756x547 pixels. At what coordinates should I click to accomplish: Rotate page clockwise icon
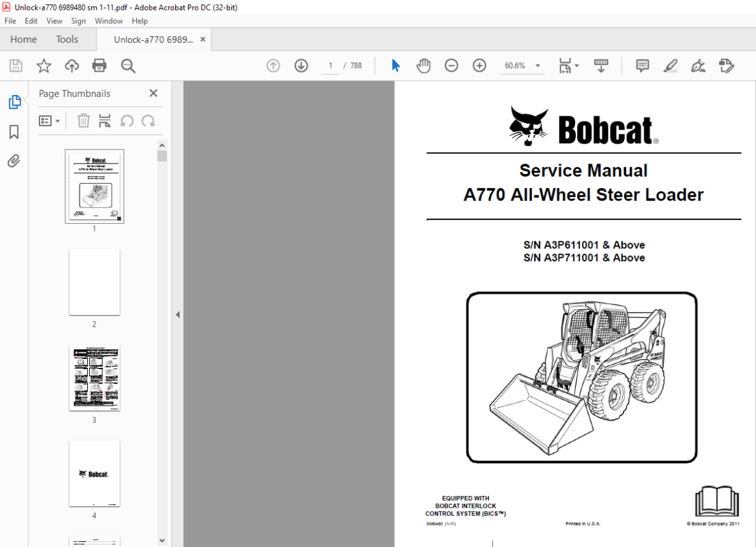click(148, 121)
